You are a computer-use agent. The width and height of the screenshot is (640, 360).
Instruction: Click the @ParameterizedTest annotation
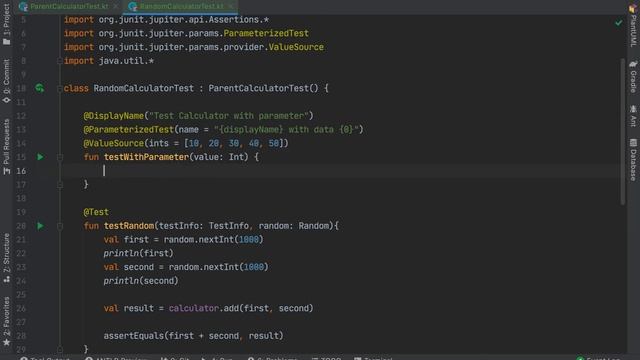(x=129, y=130)
